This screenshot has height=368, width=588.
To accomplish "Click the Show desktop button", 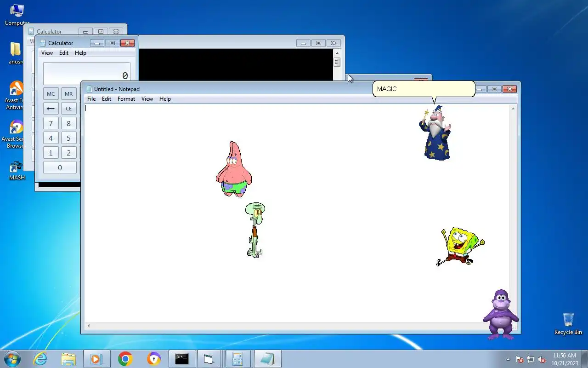I will coord(584,359).
